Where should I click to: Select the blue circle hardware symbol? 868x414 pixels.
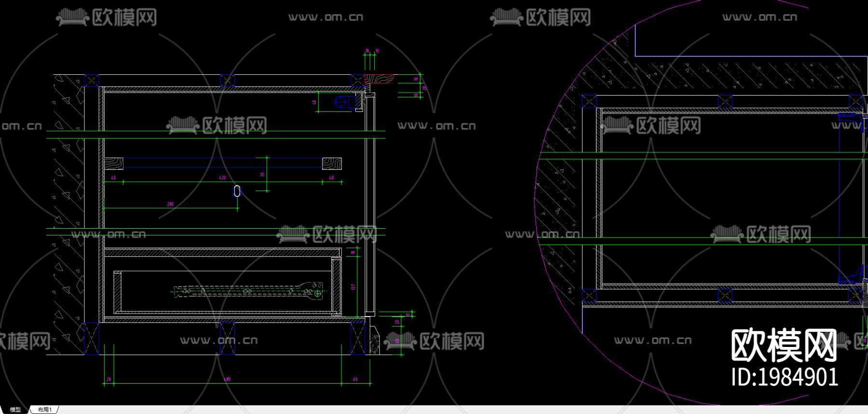tap(341, 102)
